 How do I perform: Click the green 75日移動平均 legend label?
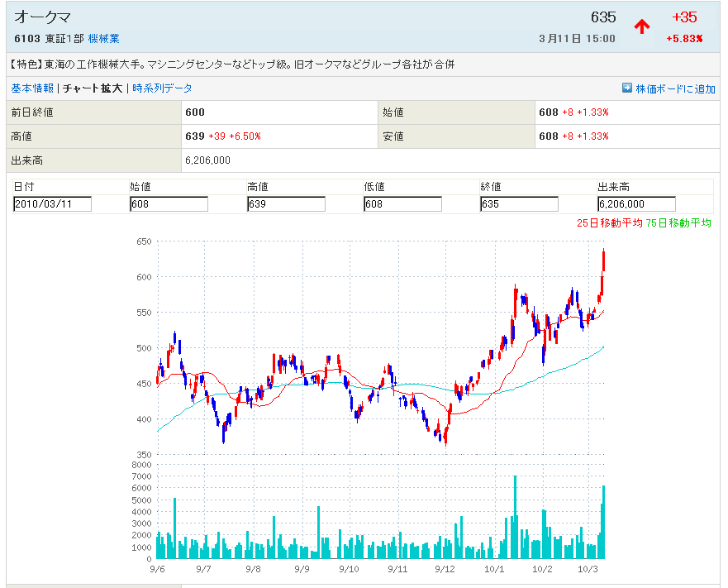click(678, 223)
